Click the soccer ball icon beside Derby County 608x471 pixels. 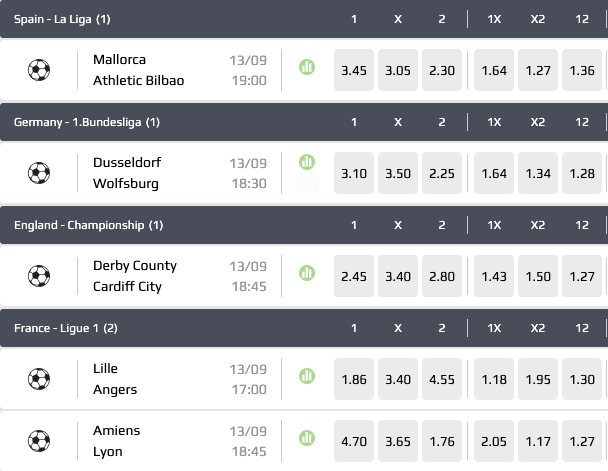(39, 276)
